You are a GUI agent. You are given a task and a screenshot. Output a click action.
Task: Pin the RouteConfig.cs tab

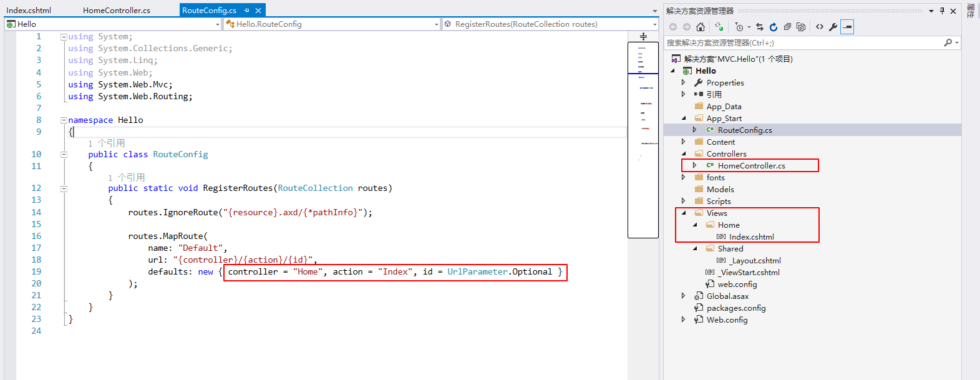click(247, 11)
